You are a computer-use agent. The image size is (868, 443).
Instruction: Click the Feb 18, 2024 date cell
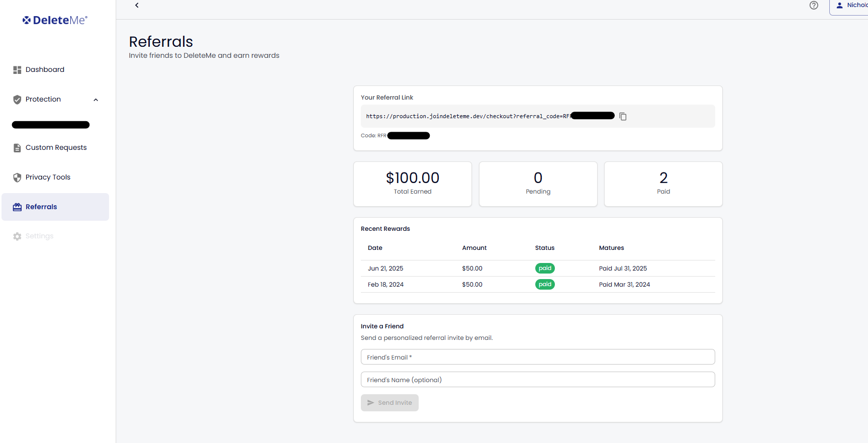click(x=385, y=285)
